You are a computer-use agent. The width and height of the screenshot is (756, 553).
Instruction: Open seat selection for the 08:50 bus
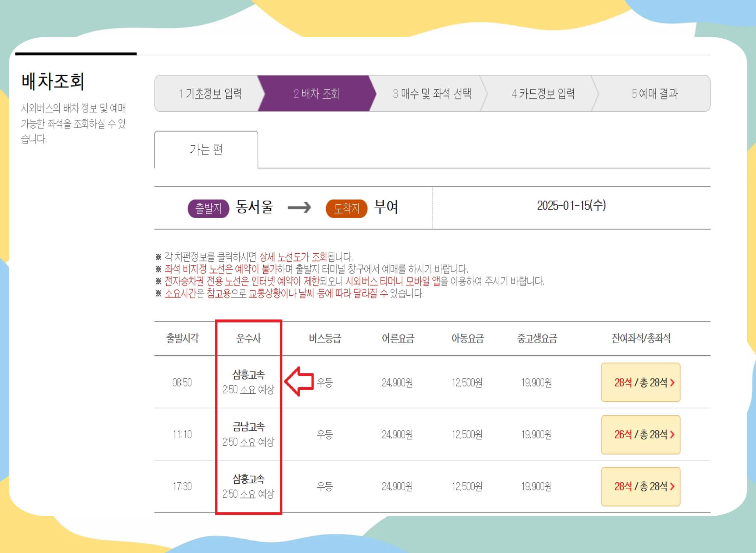click(x=641, y=383)
